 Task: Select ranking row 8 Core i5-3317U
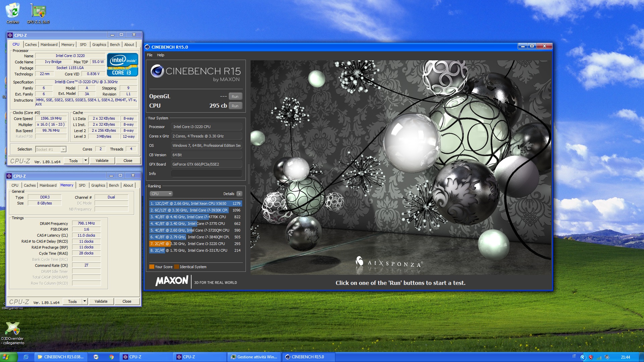click(x=196, y=250)
